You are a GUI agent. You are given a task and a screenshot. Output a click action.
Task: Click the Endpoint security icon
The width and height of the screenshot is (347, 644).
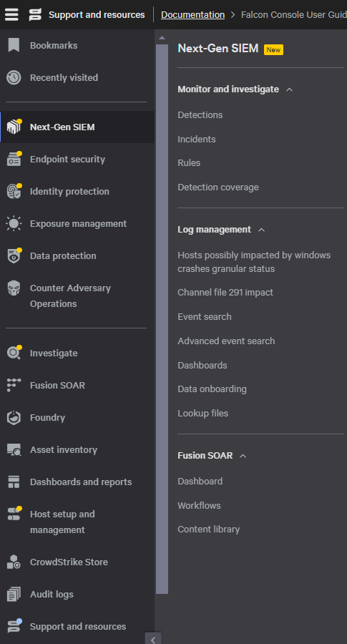coord(14,160)
